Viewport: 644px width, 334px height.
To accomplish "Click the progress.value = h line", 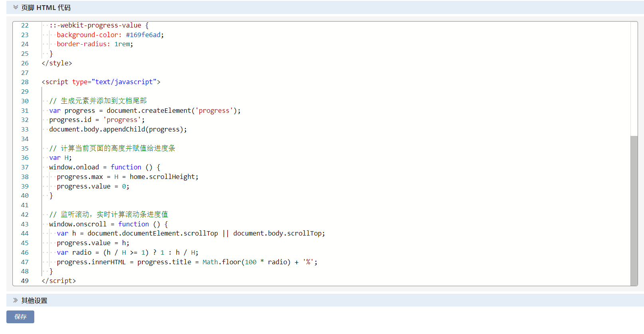I will tap(93, 243).
